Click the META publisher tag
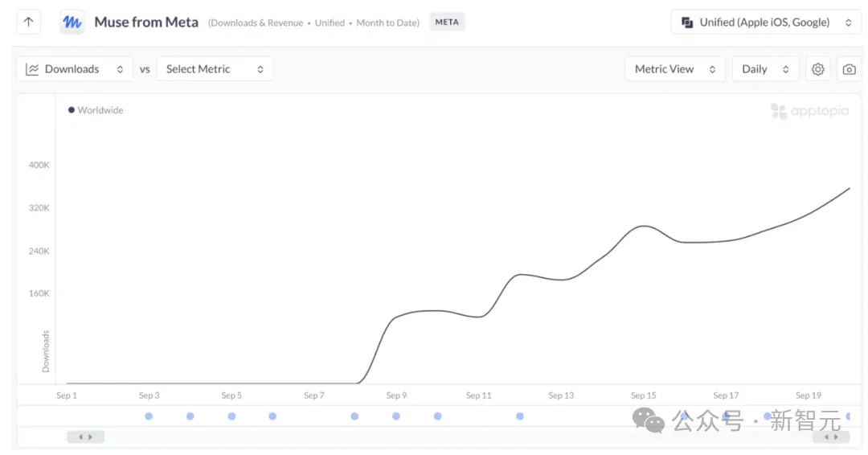This screenshot has width=868, height=455. [x=447, y=23]
